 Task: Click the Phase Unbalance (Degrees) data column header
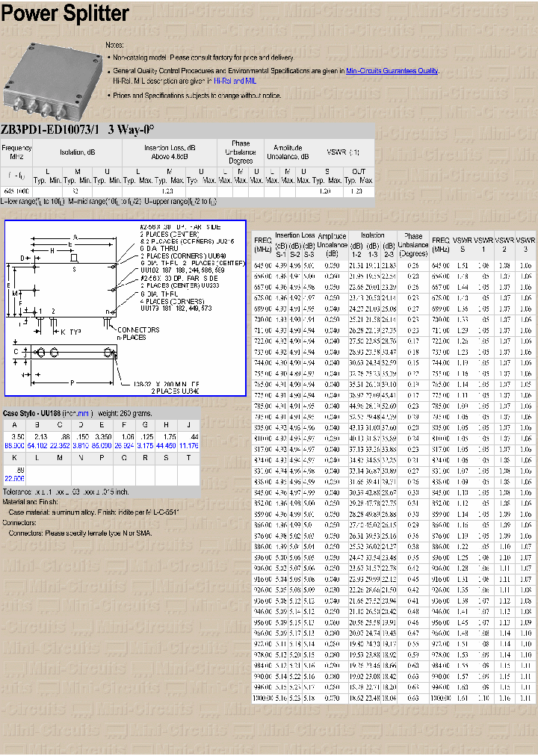point(413,245)
